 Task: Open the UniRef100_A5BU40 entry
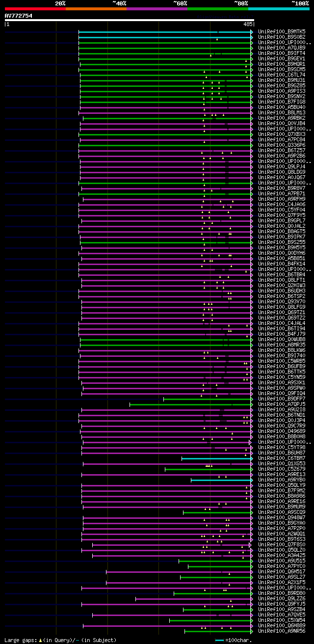282,107
